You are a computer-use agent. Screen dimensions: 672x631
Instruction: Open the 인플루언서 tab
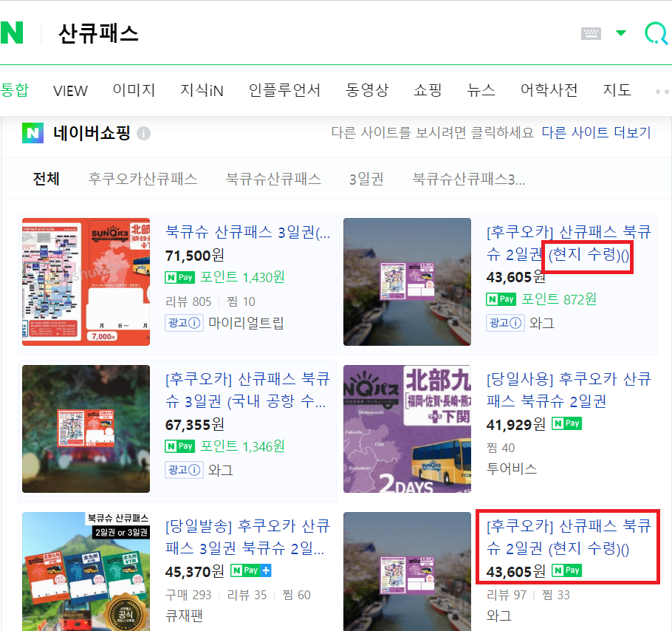coord(284,90)
